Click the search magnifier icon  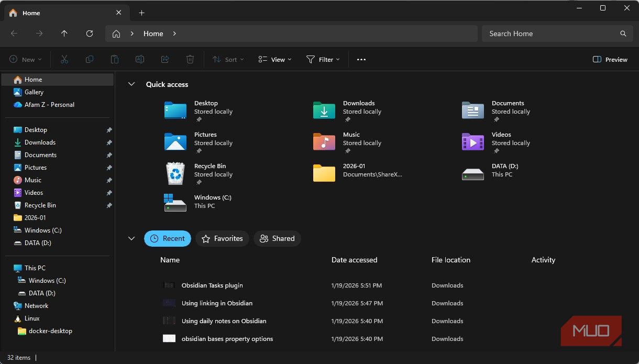tap(623, 34)
